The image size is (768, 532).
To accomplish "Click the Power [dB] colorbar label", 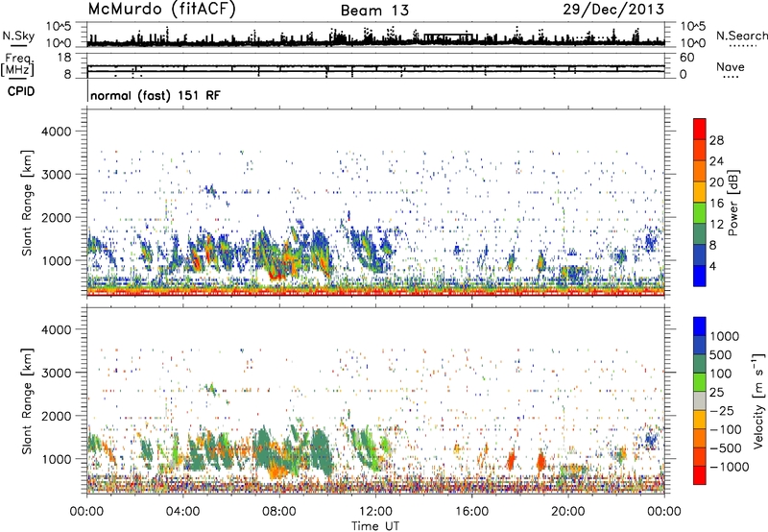I will [732, 203].
